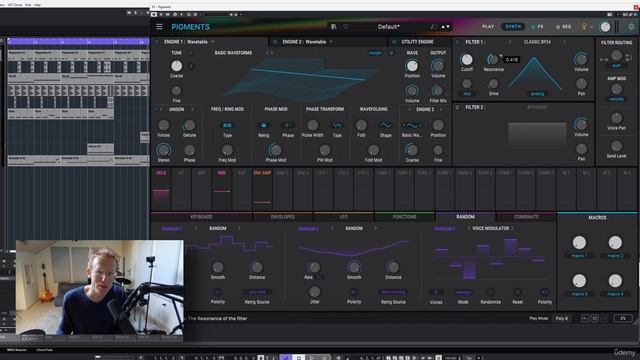
Task: Select the VELO modulation source slot
Action: [x=161, y=189]
